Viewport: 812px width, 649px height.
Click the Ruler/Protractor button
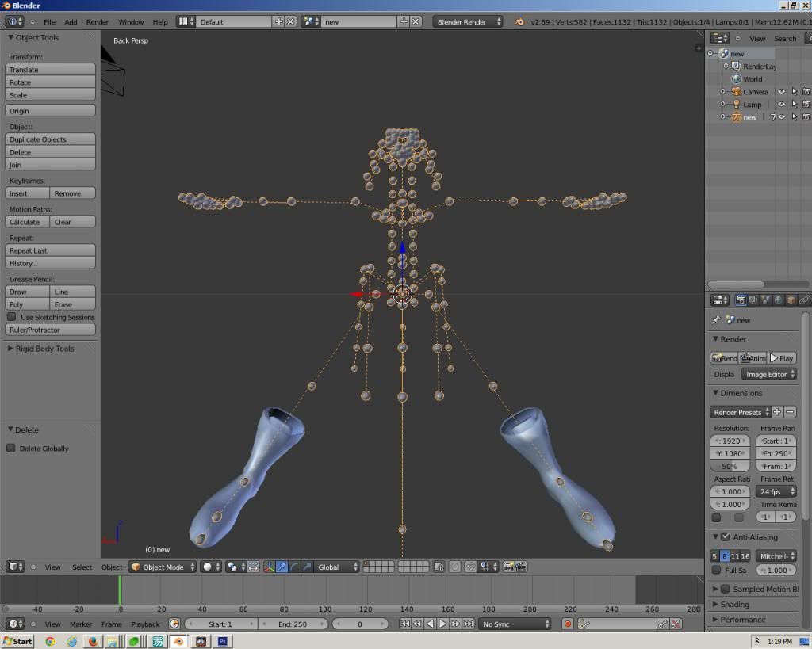point(50,330)
